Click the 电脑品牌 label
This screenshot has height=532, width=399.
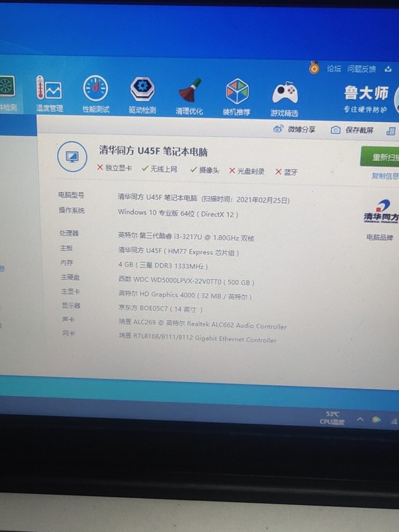[380, 237]
